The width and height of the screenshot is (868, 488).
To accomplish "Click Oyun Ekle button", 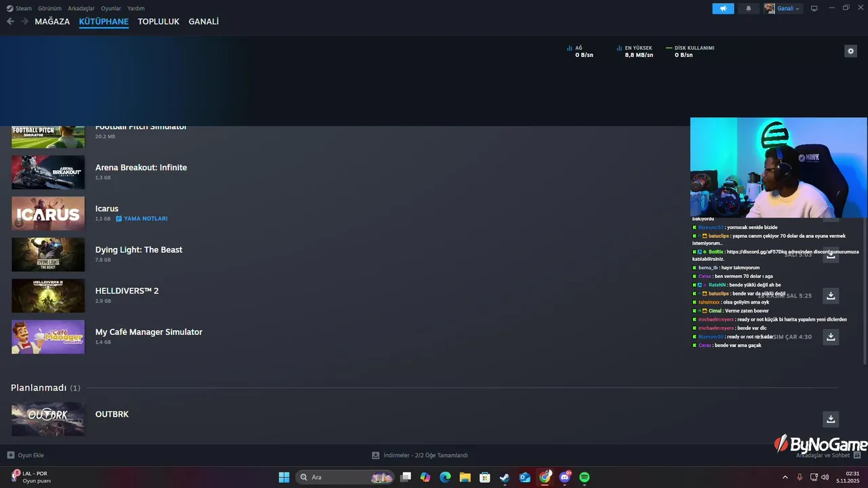I will click(x=26, y=455).
